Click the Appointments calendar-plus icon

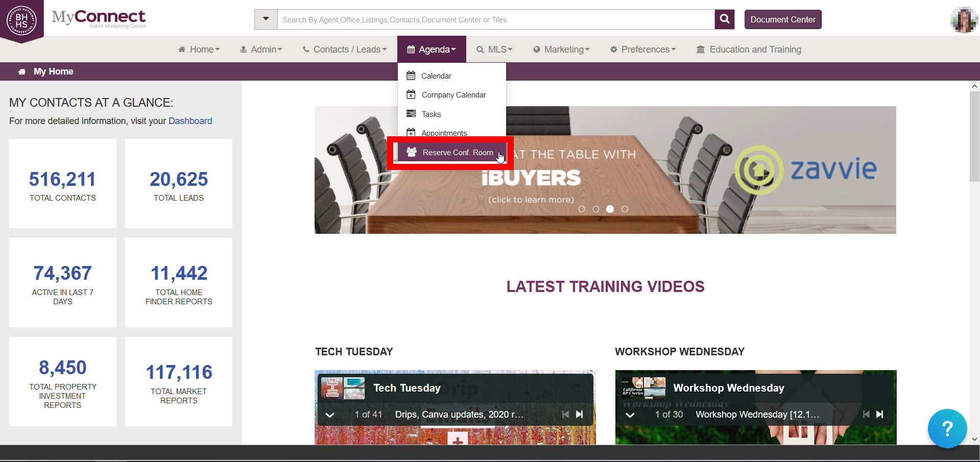(x=411, y=133)
